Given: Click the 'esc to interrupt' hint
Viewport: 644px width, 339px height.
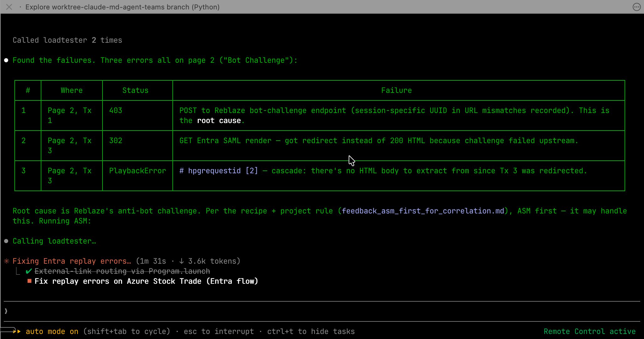Looking at the screenshot, I should [219, 331].
